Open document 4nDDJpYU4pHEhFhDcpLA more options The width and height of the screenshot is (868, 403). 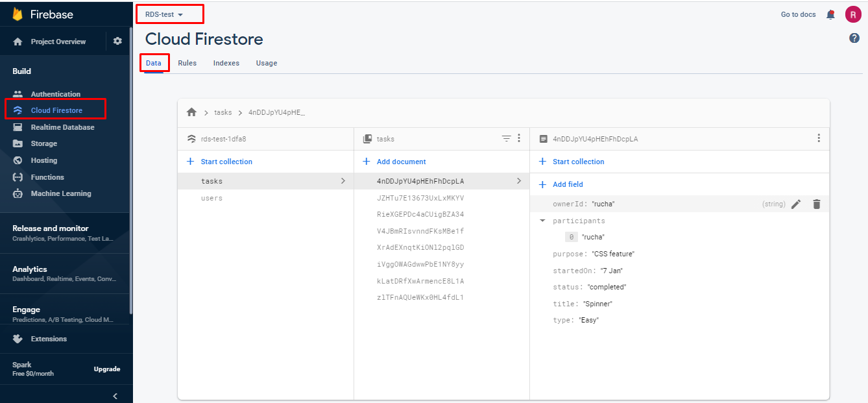click(819, 138)
